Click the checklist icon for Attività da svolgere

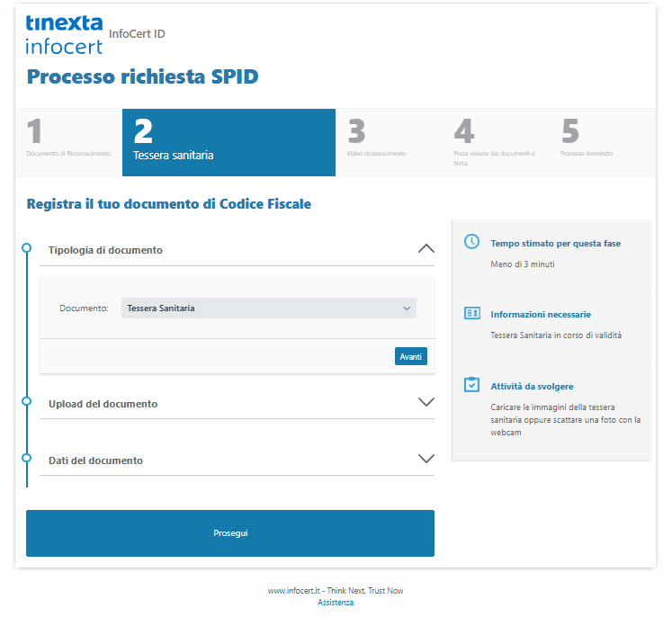(x=471, y=384)
